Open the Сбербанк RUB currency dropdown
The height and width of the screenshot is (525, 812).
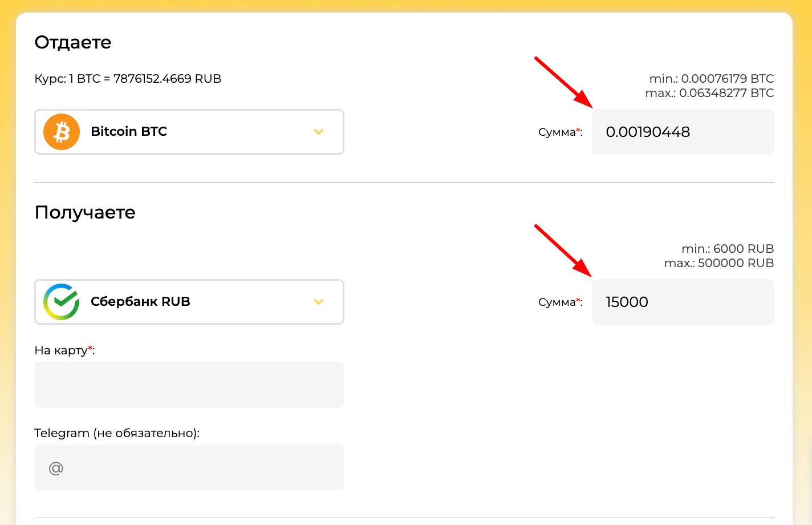(189, 302)
